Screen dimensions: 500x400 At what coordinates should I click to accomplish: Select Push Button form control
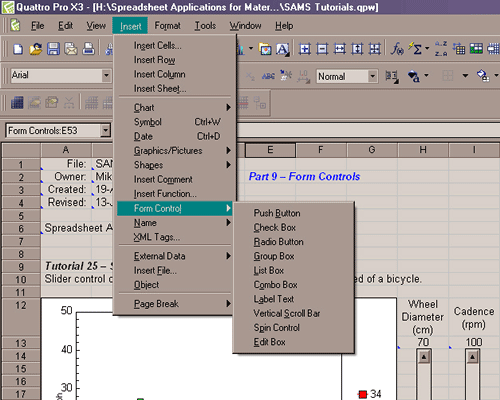tap(293, 213)
